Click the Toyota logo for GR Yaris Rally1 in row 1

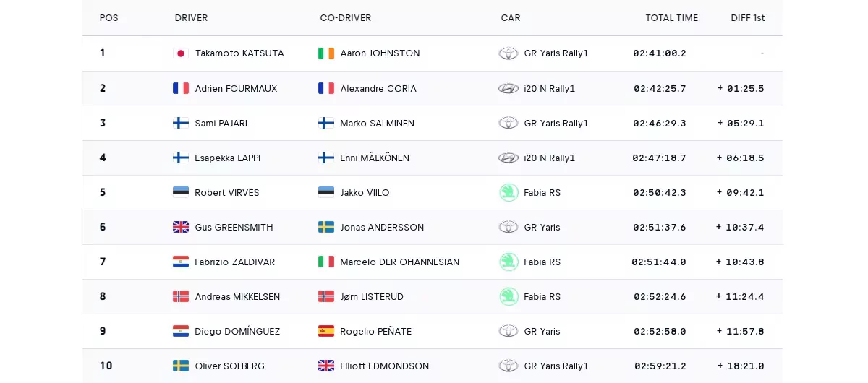click(x=509, y=53)
